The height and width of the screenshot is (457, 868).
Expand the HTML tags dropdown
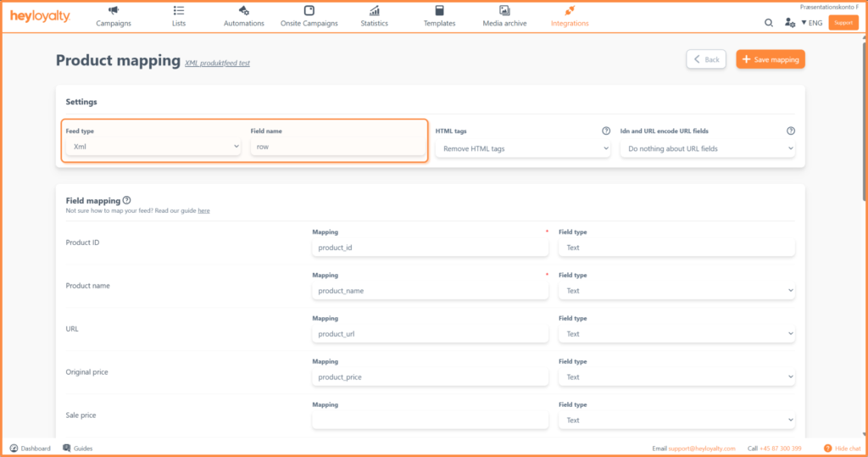click(523, 148)
